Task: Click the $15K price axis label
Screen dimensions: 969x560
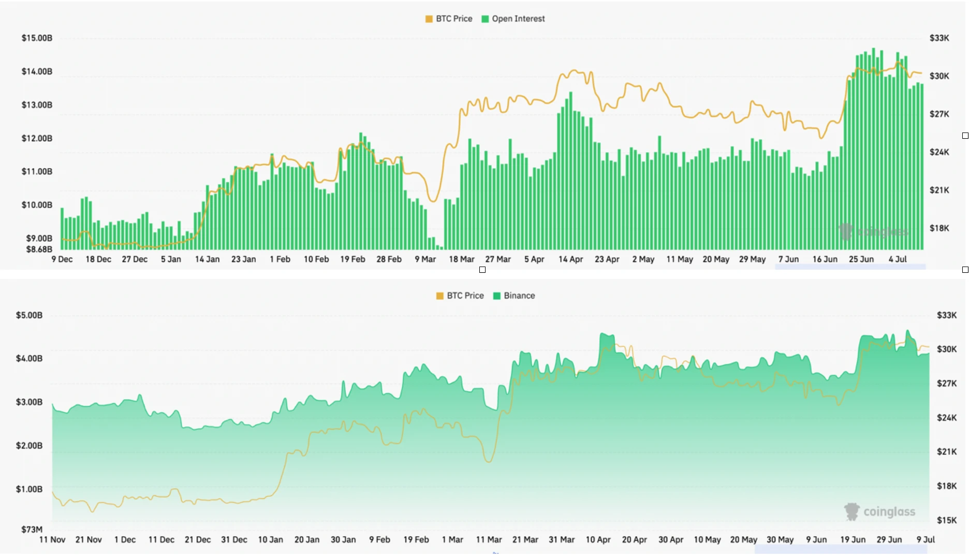Action: tap(947, 520)
